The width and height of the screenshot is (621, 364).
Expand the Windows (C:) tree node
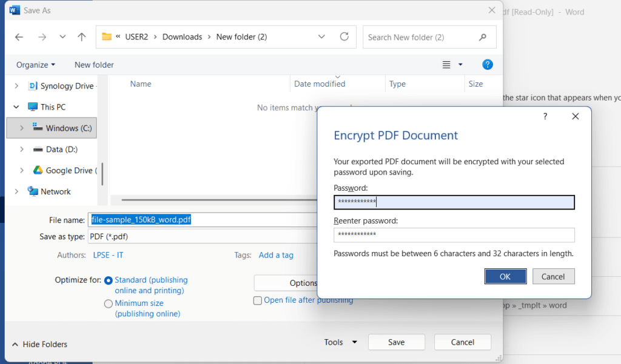[22, 128]
